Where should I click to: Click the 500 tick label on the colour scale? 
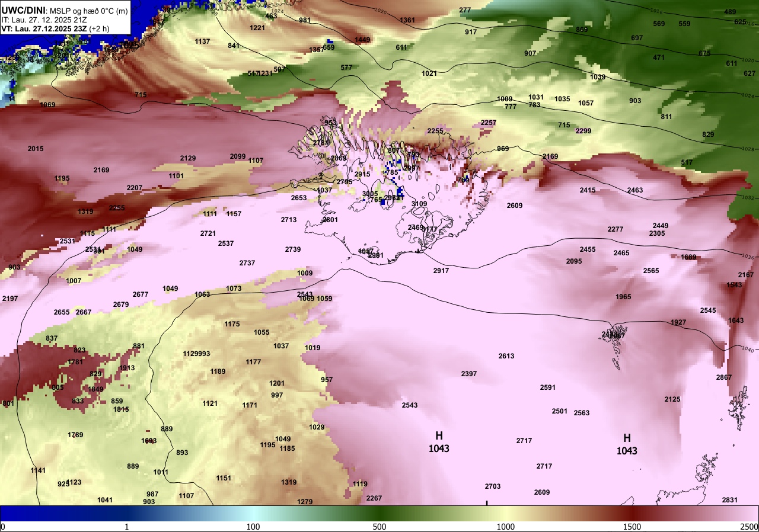pyautogui.click(x=379, y=527)
